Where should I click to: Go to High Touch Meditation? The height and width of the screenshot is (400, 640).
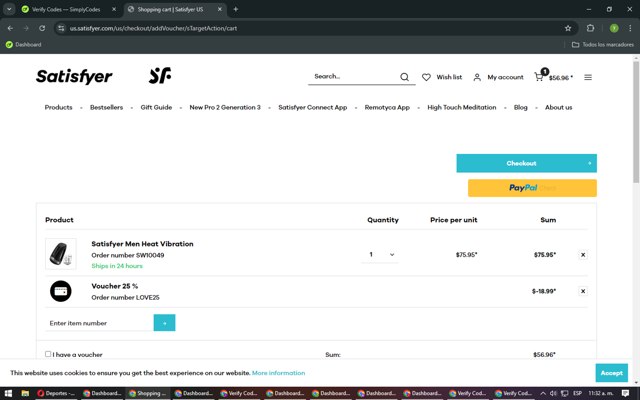pyautogui.click(x=462, y=107)
